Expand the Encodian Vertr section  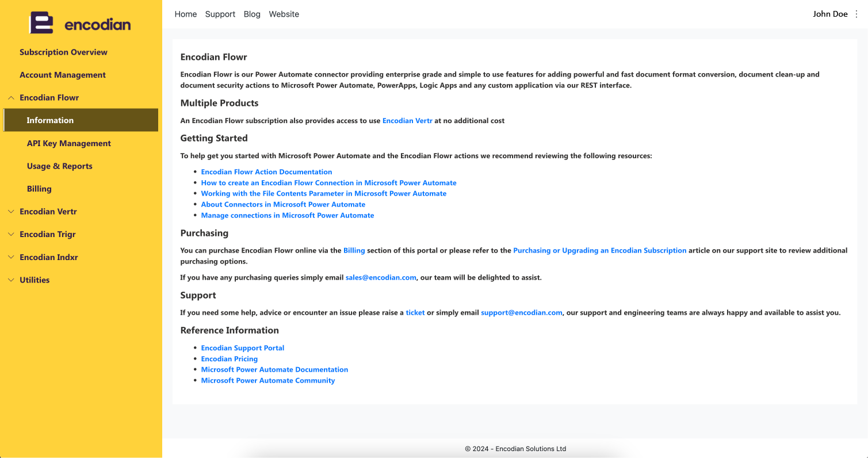coord(48,212)
